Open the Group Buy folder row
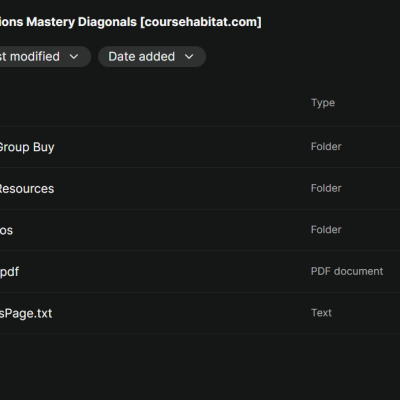 [200, 147]
